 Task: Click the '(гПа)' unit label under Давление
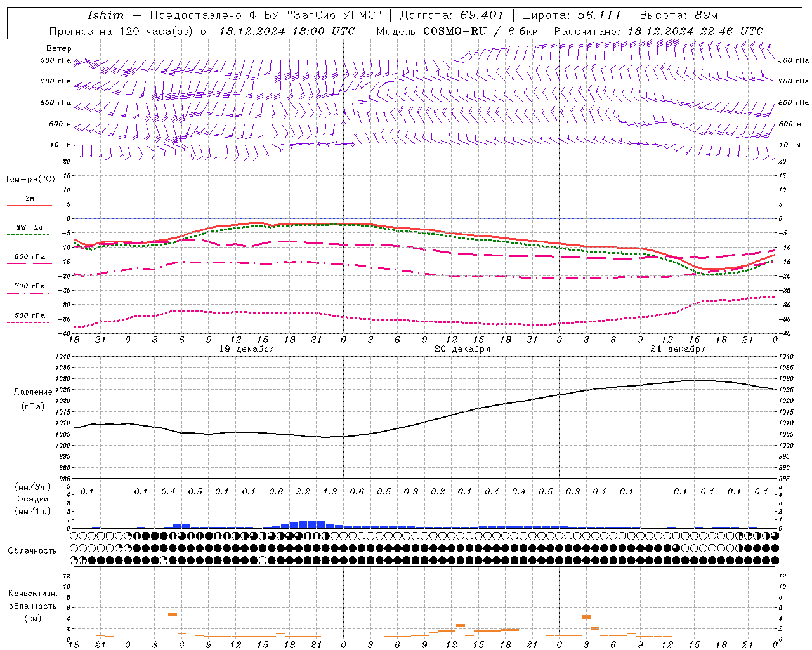pos(33,407)
